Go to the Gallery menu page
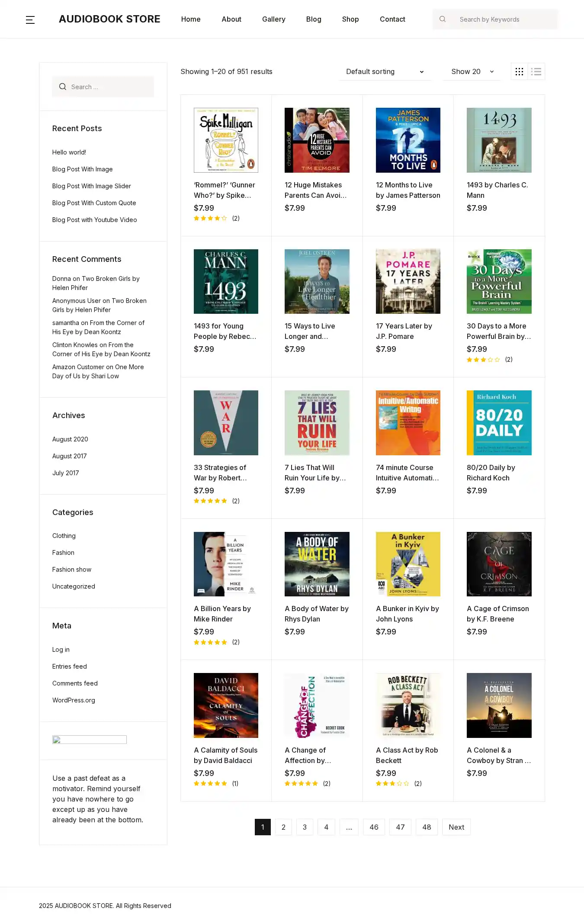The image size is (584, 924). coord(273,19)
